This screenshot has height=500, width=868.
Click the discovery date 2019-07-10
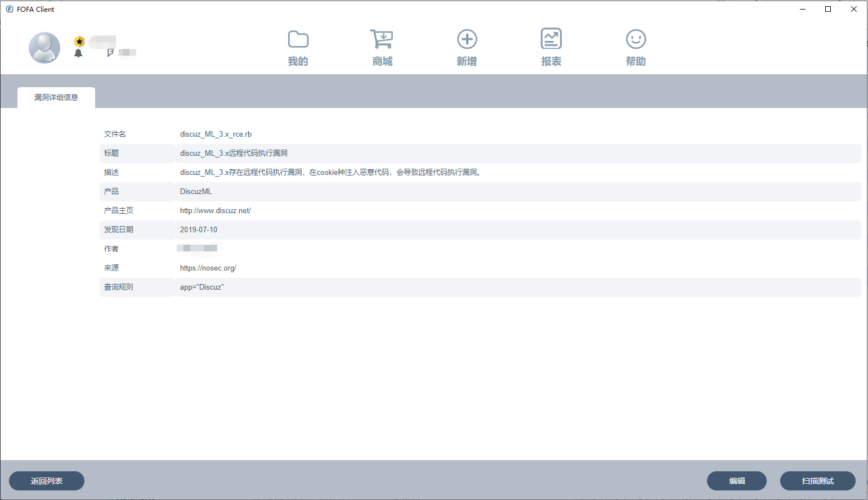(199, 229)
